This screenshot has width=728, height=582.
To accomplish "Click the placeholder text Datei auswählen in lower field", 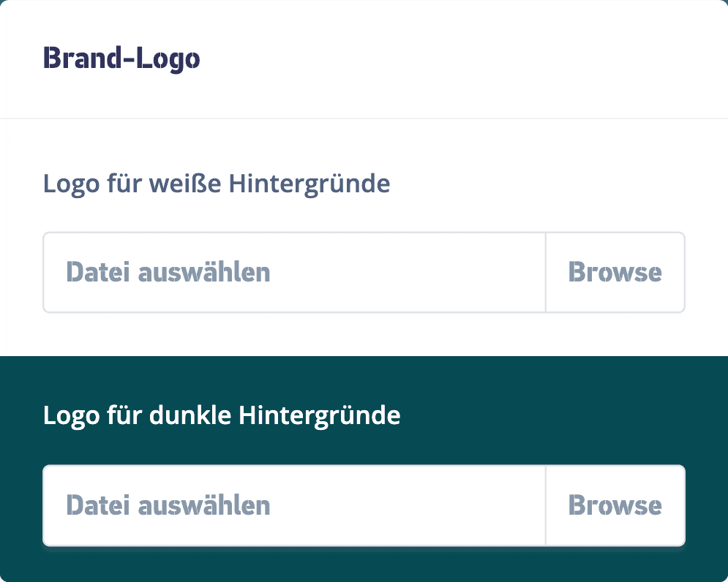I will point(168,504).
